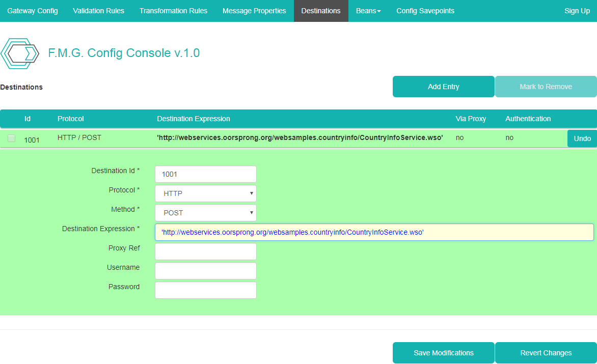Open the Protocol dropdown showing HTTP
This screenshot has height=364, width=597.
[x=205, y=193]
